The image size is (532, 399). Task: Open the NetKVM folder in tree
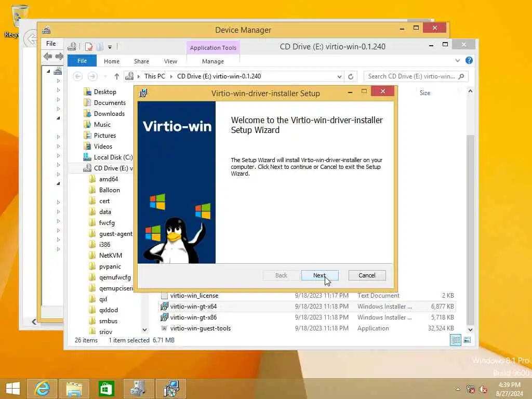[110, 255]
